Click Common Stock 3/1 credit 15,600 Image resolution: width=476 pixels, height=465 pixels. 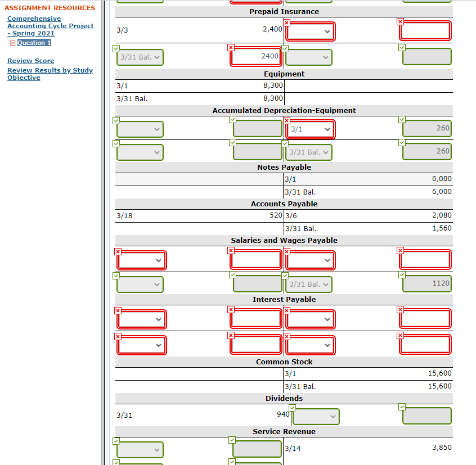tap(439, 373)
